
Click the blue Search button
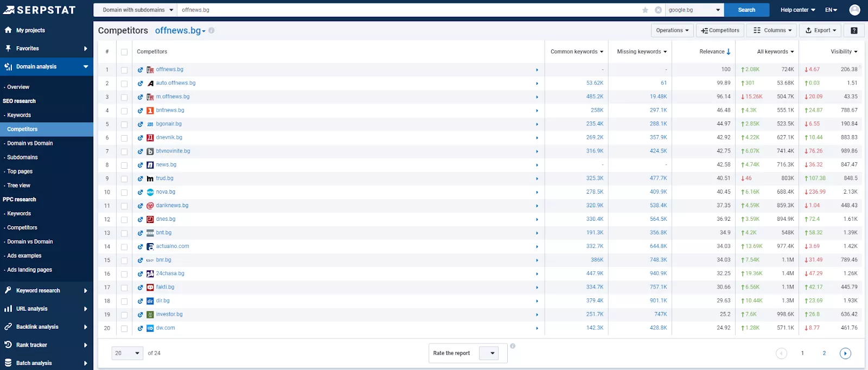point(746,10)
